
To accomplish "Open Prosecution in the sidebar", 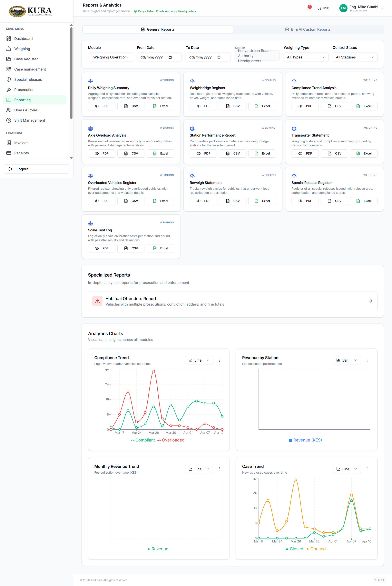I will point(35,90).
